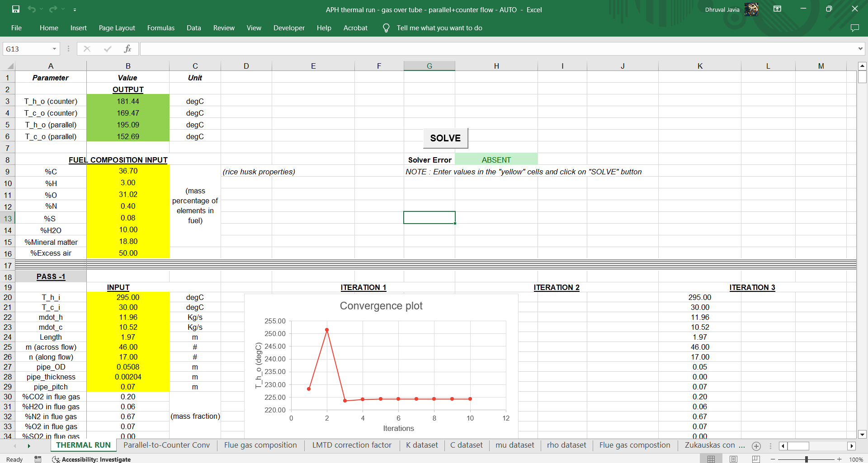Open the Formulas tab
Viewport: 868px width, 463px height.
tap(161, 28)
